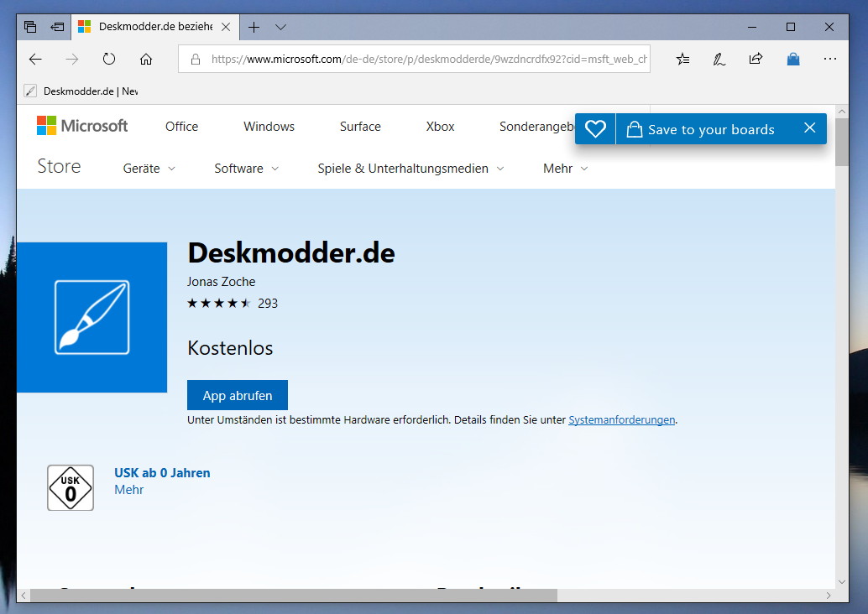The image size is (868, 614).
Task: Open the Favorites hub star icon
Action: pyautogui.click(x=682, y=59)
